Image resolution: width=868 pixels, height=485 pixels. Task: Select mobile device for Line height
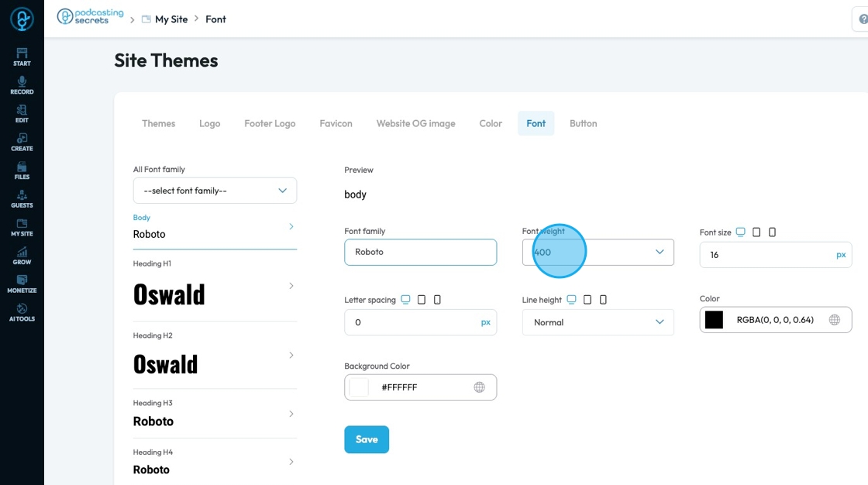[x=604, y=300]
